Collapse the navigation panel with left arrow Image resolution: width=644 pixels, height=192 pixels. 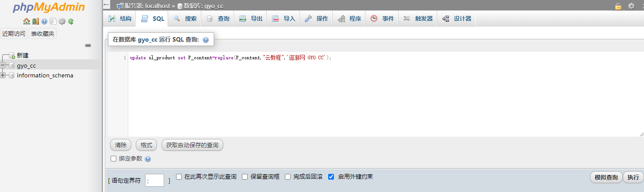106,5
